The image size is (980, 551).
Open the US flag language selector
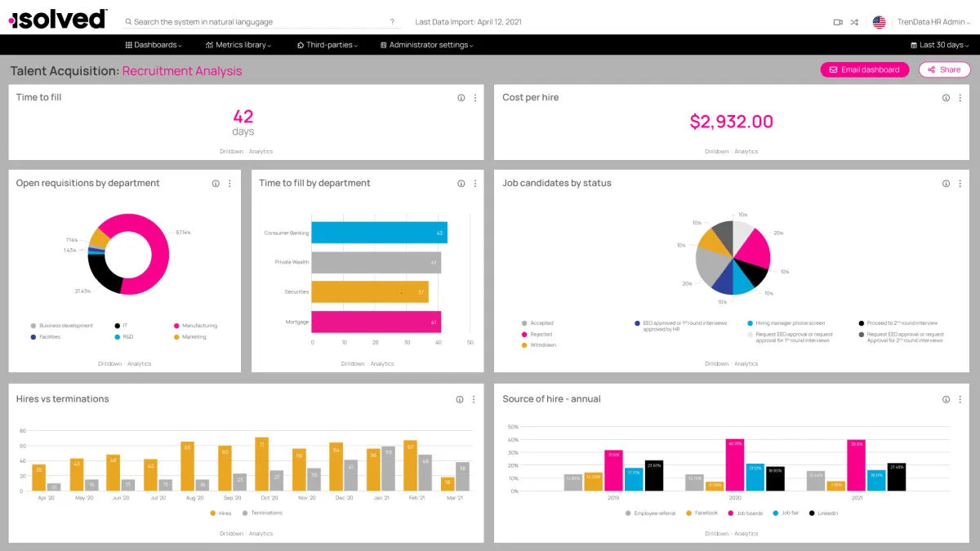(x=879, y=22)
